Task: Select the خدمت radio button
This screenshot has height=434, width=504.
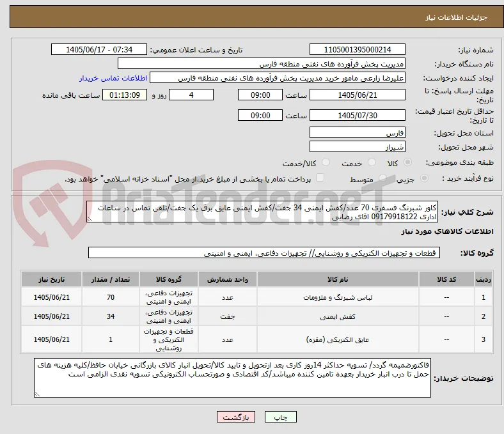Action: click(x=372, y=162)
